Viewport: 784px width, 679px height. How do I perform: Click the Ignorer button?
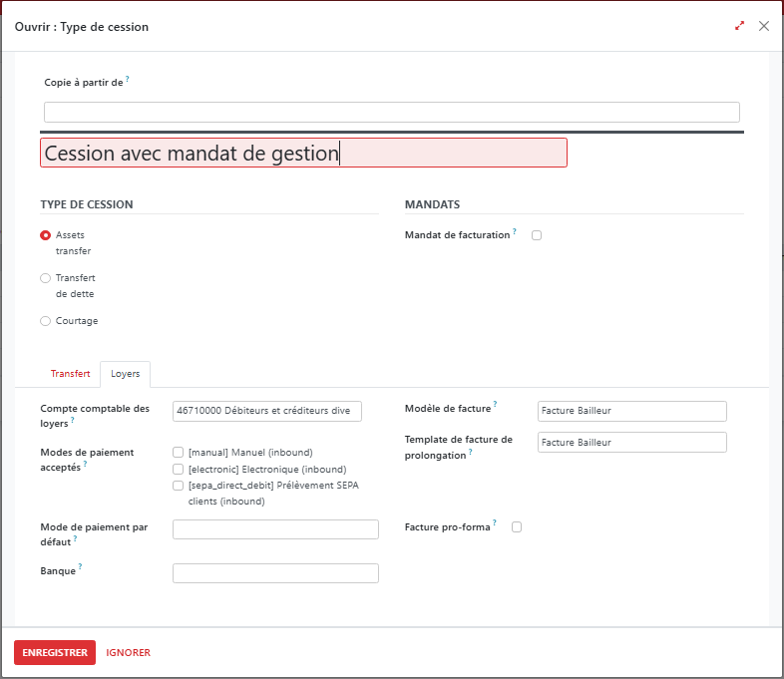pyautogui.click(x=128, y=652)
